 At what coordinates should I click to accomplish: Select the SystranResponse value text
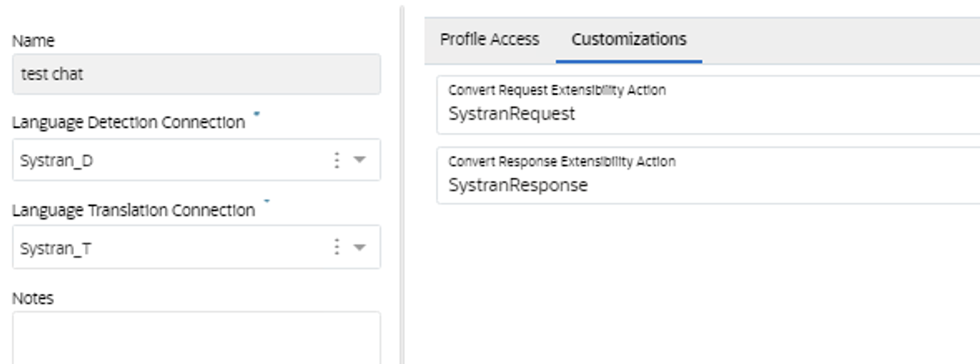[518, 185]
